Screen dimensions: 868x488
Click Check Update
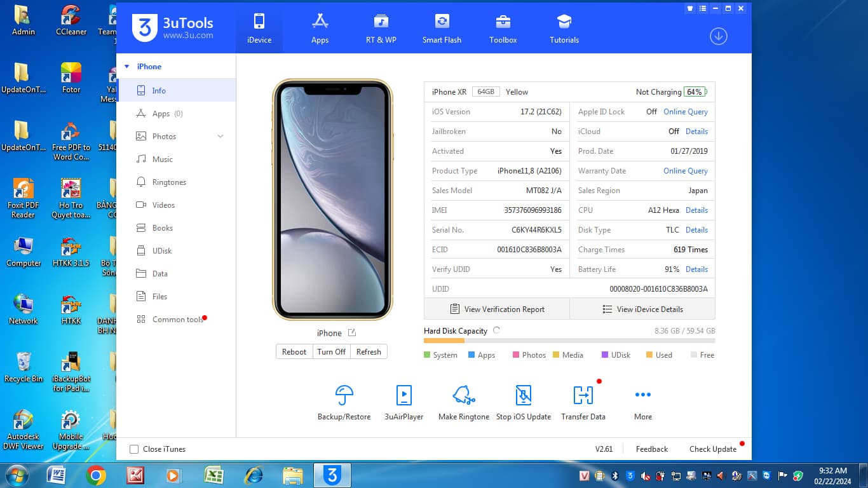point(713,449)
